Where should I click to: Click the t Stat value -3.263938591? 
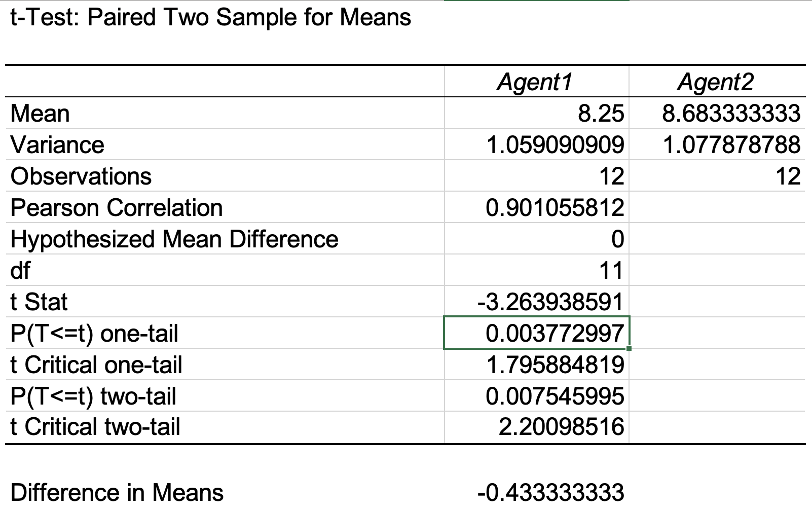(x=550, y=302)
